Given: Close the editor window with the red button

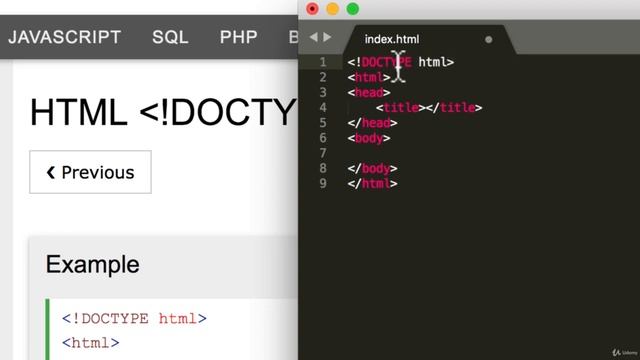Looking at the screenshot, I should 312,9.
